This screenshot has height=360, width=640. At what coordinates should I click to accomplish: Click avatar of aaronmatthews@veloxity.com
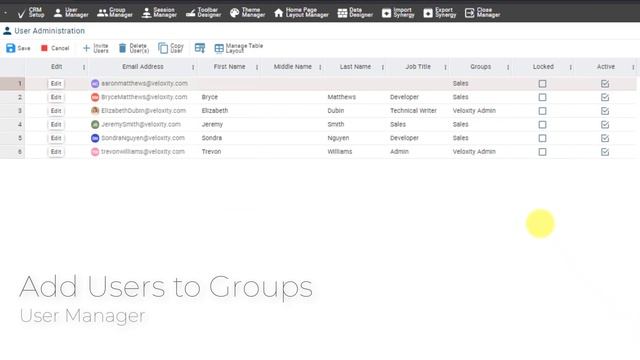tap(95, 83)
